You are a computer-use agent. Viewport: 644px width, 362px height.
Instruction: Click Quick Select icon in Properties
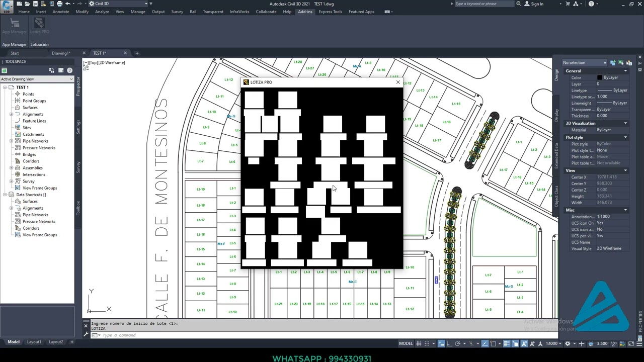click(629, 63)
